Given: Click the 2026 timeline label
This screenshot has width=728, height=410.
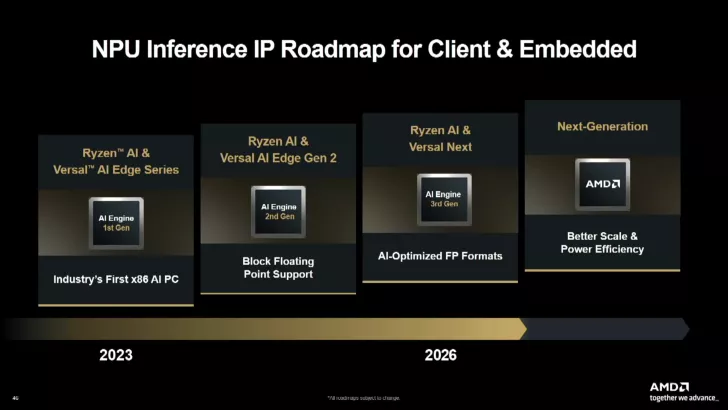Looking at the screenshot, I should 441,355.
